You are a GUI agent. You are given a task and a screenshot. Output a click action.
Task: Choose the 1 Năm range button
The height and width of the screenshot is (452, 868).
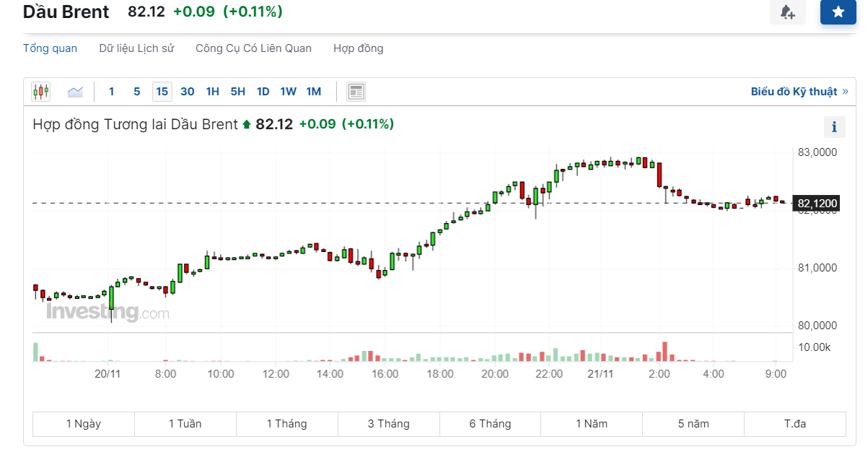[592, 424]
